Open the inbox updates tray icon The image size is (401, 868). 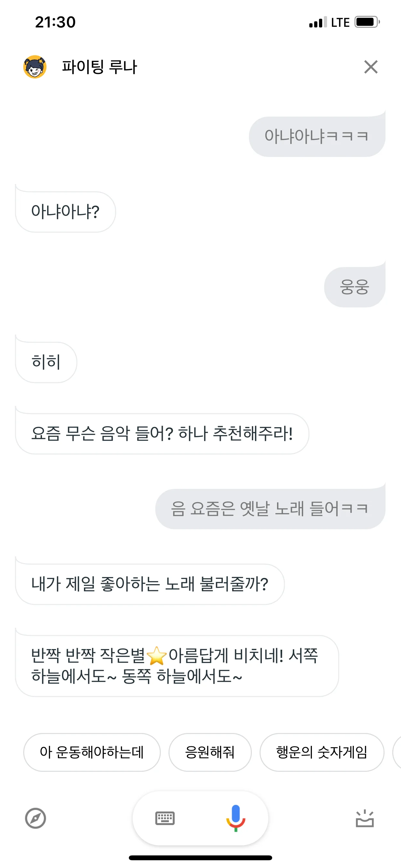coord(365,819)
